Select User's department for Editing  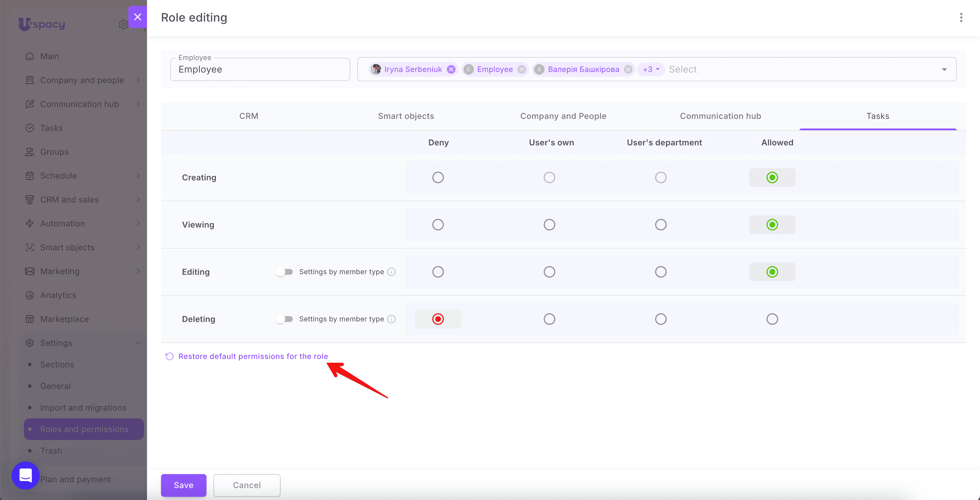(x=661, y=272)
